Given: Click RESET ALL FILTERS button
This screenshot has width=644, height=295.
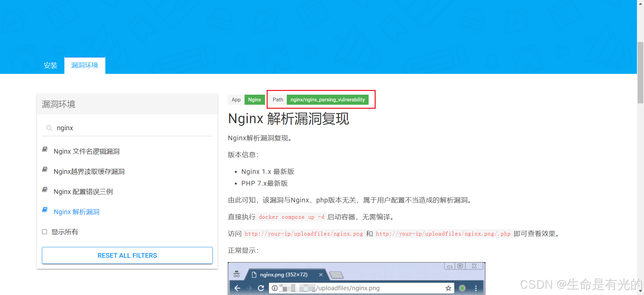Looking at the screenshot, I should 127,255.
